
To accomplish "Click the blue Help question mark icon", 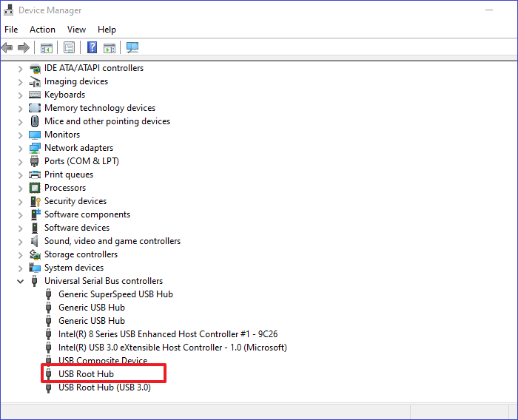I will [x=92, y=47].
